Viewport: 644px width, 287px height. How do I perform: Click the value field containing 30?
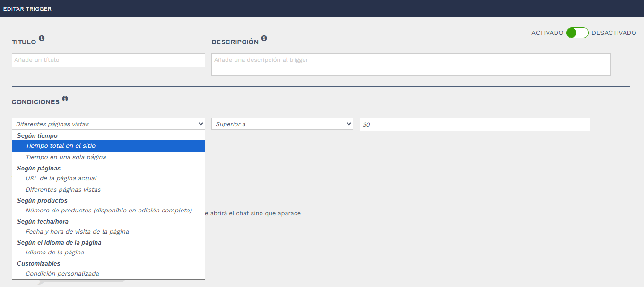click(474, 124)
